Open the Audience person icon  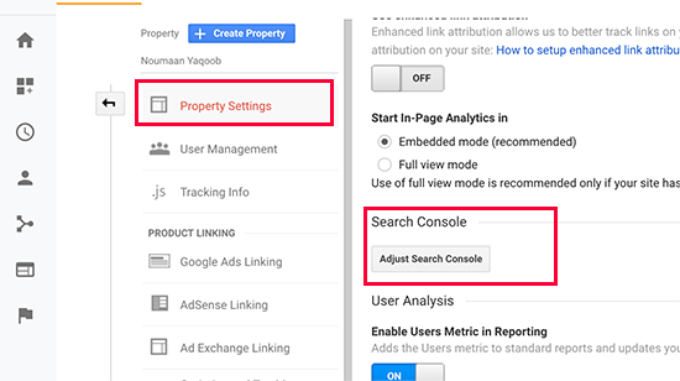tap(25, 178)
